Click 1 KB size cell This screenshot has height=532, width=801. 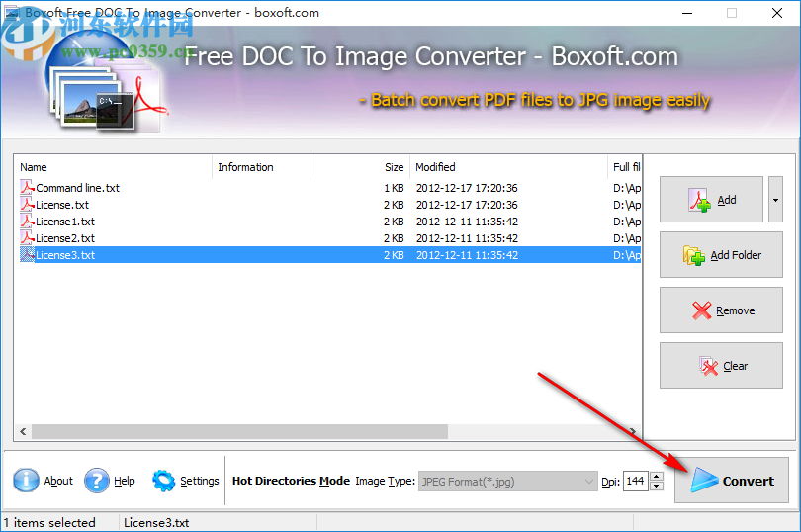pyautogui.click(x=394, y=188)
